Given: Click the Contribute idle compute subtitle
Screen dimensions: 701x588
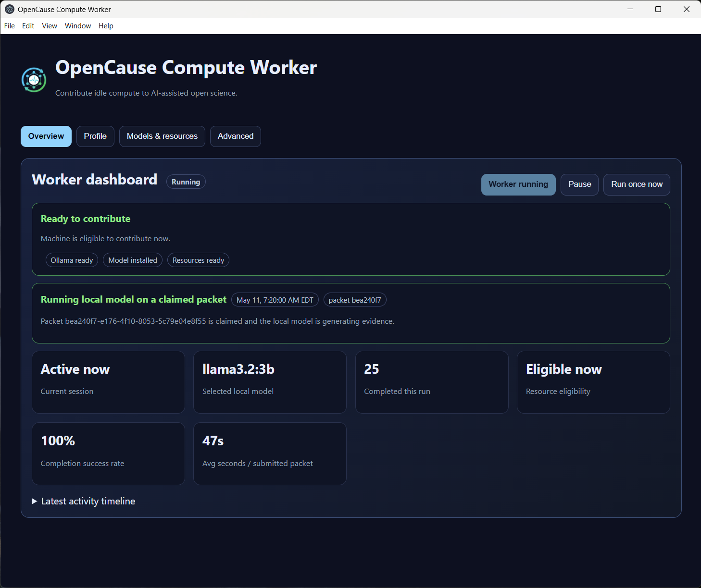Looking at the screenshot, I should coord(146,93).
